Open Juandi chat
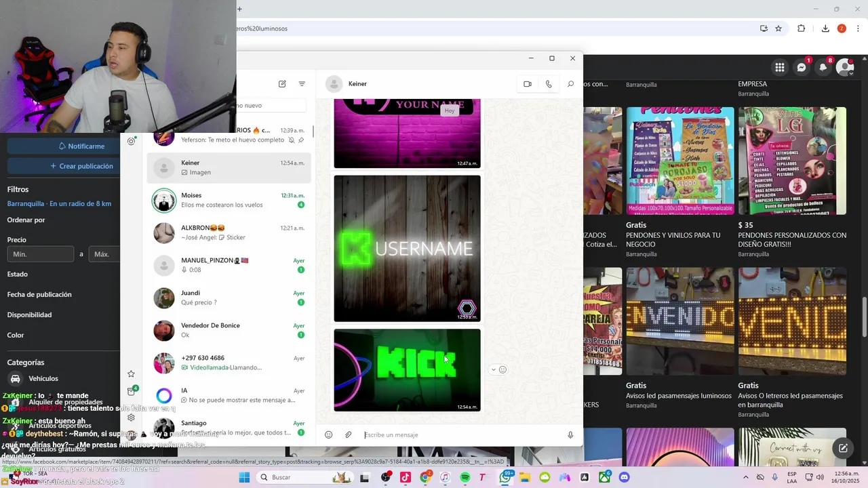868x488 pixels. tap(229, 298)
